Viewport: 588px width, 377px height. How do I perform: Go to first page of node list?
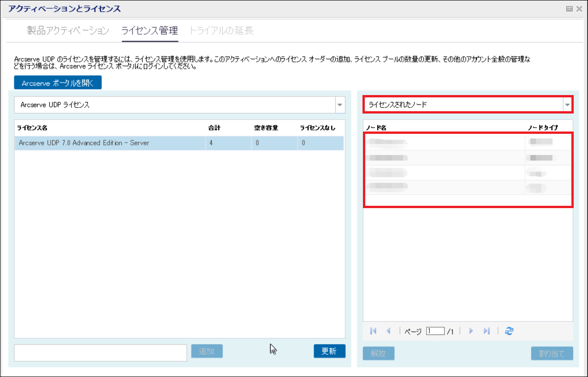coord(374,331)
